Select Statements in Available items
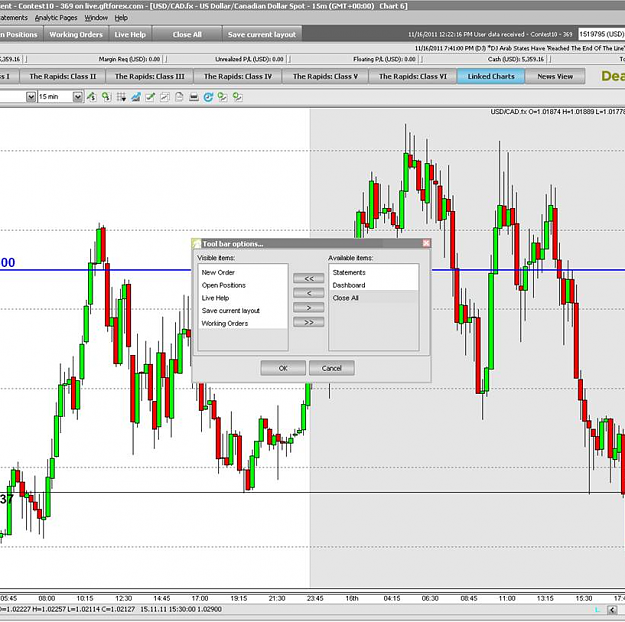The height and width of the screenshot is (622, 625). 373,272
